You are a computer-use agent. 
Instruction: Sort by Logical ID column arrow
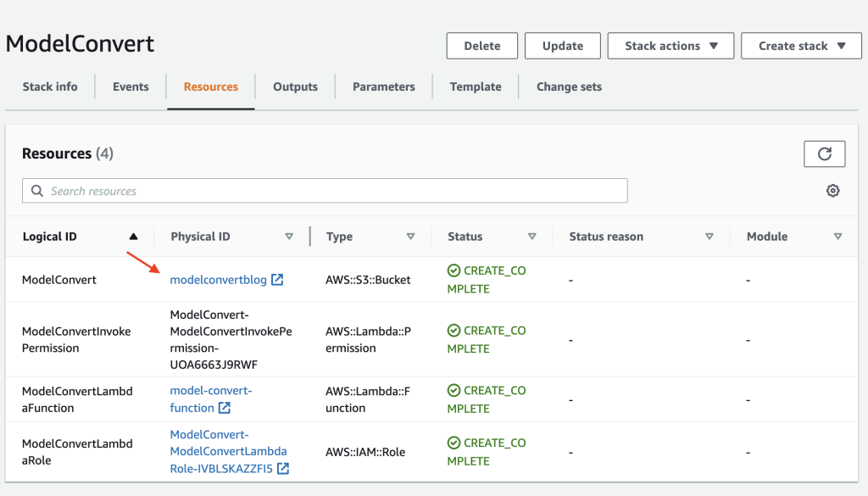(x=133, y=237)
